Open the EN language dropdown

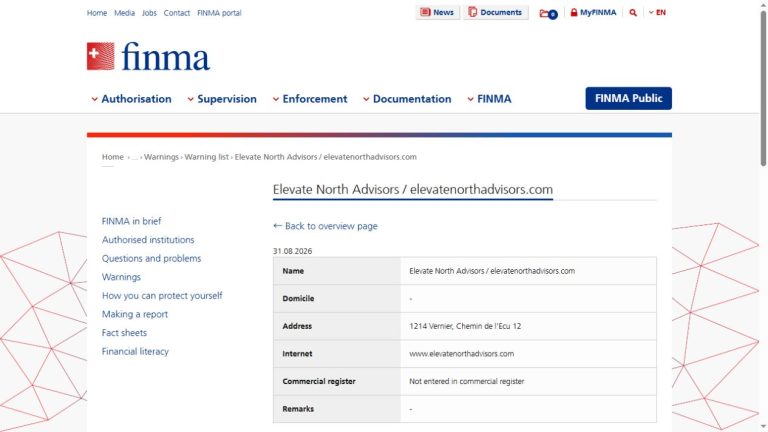657,13
